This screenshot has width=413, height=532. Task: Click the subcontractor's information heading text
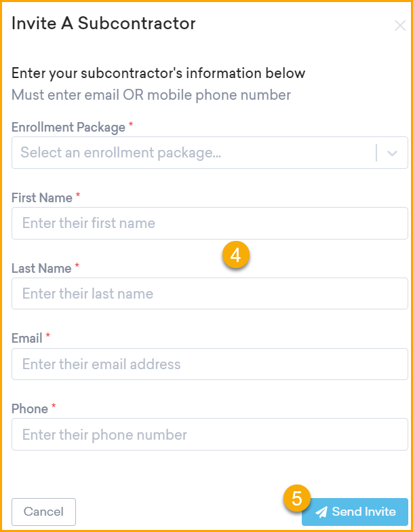pos(159,73)
